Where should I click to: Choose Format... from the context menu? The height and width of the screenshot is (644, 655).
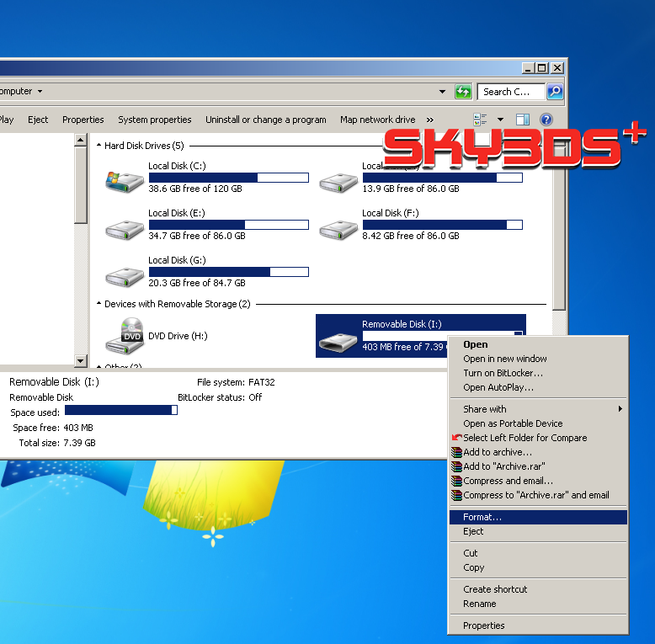coord(482,517)
